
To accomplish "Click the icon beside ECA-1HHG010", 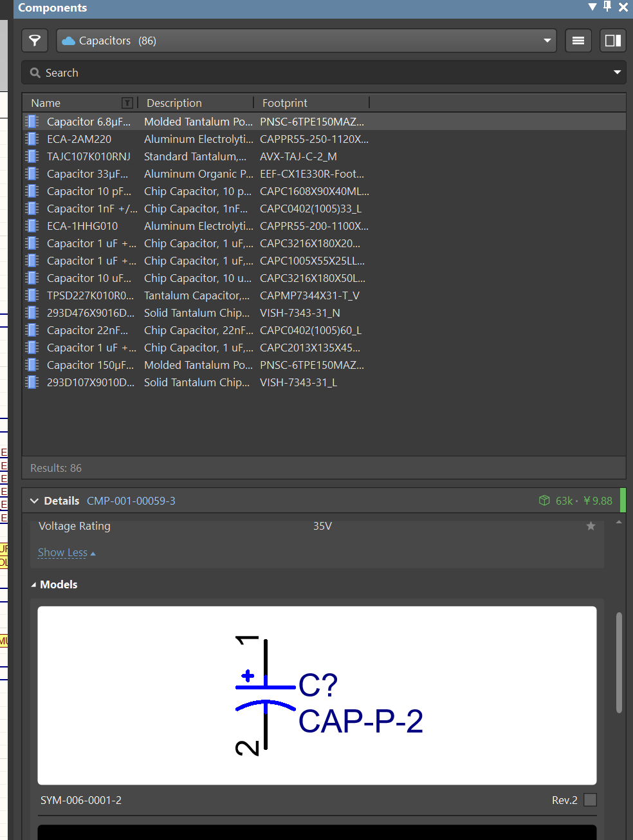I will (x=32, y=225).
